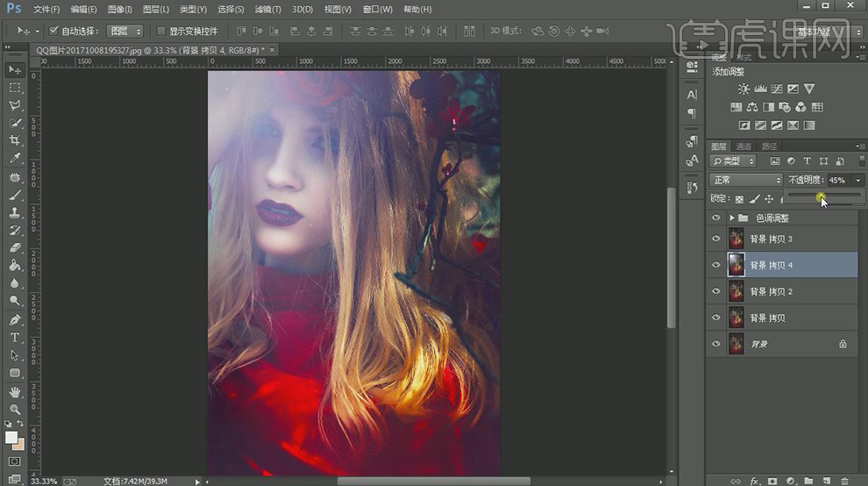Screen dimensions: 868x486
Task: Click the delete layer trash icon
Action: tap(843, 481)
